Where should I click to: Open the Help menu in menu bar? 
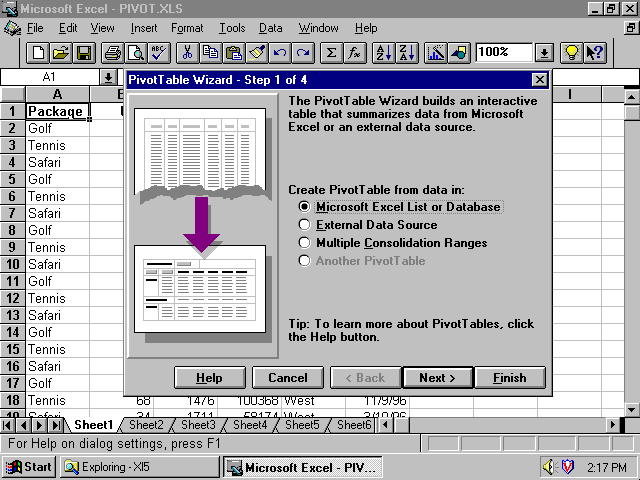[366, 28]
